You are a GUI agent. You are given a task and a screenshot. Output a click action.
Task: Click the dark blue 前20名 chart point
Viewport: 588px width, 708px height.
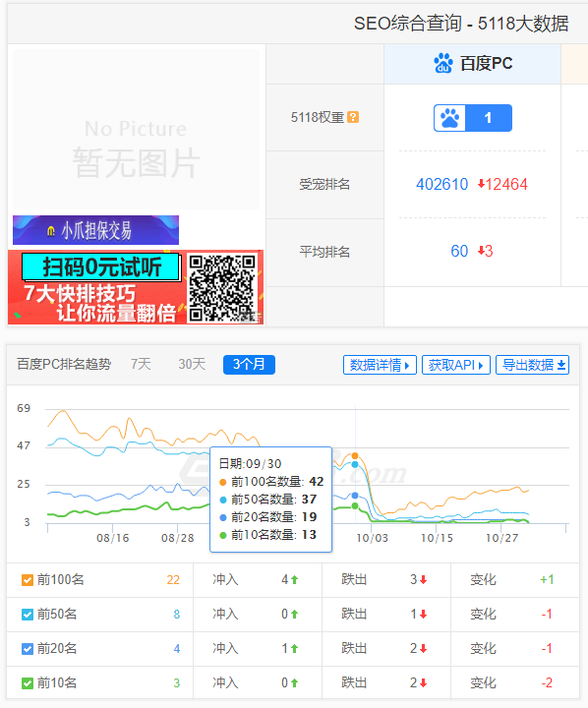point(355,496)
